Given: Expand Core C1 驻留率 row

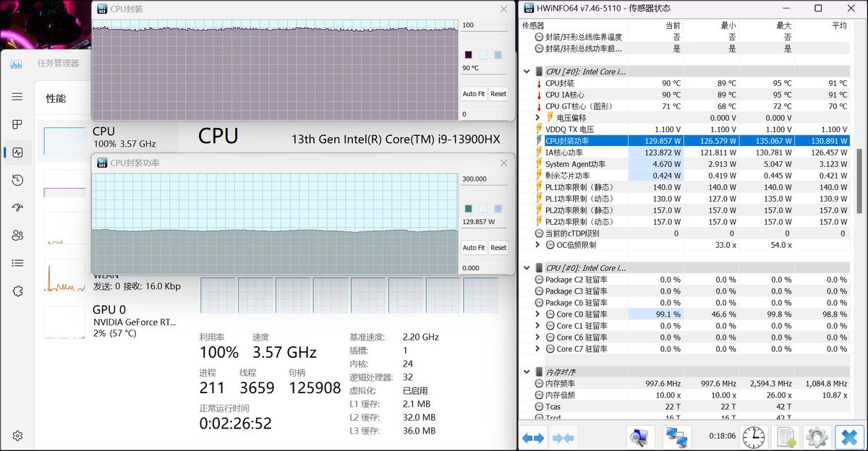Looking at the screenshot, I should pos(538,326).
